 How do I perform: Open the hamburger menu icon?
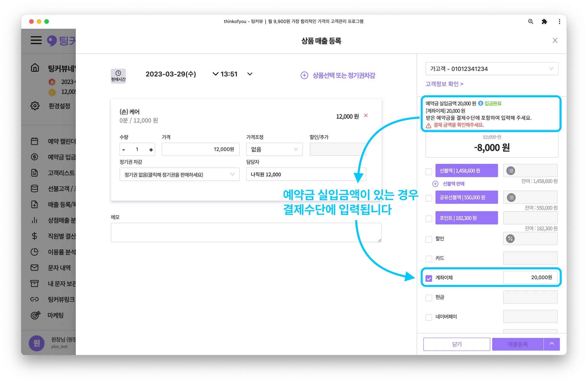point(36,40)
